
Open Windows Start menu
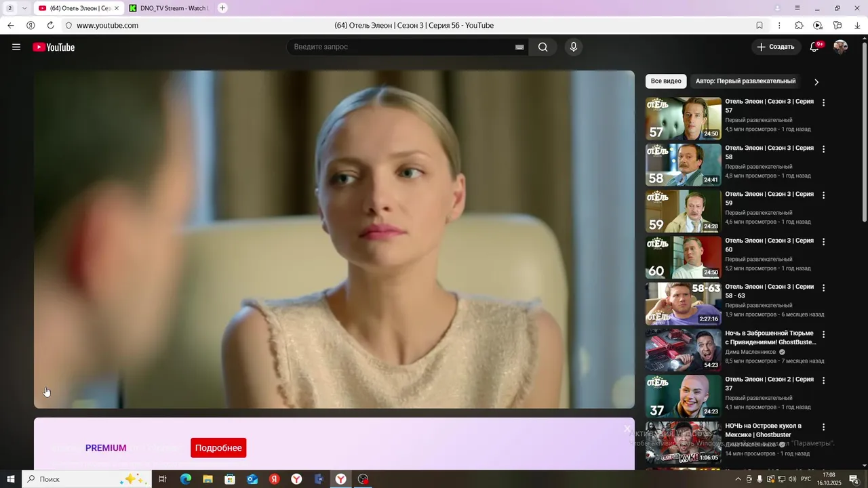pyautogui.click(x=10, y=479)
